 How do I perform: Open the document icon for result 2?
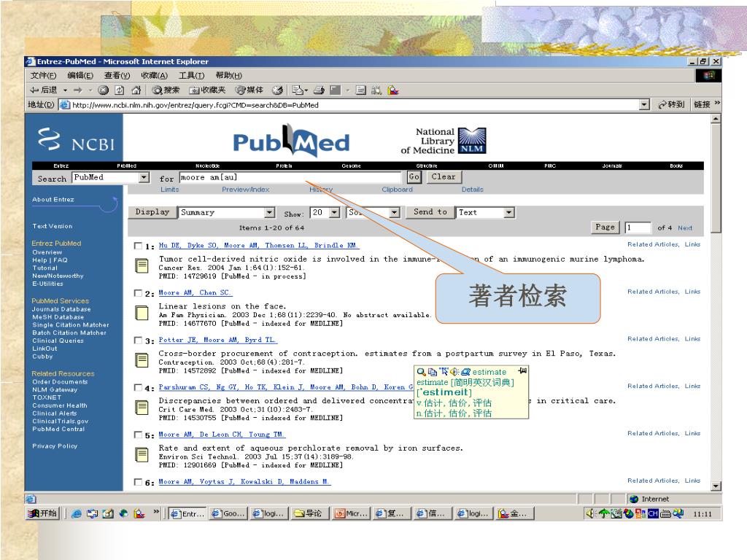click(142, 312)
